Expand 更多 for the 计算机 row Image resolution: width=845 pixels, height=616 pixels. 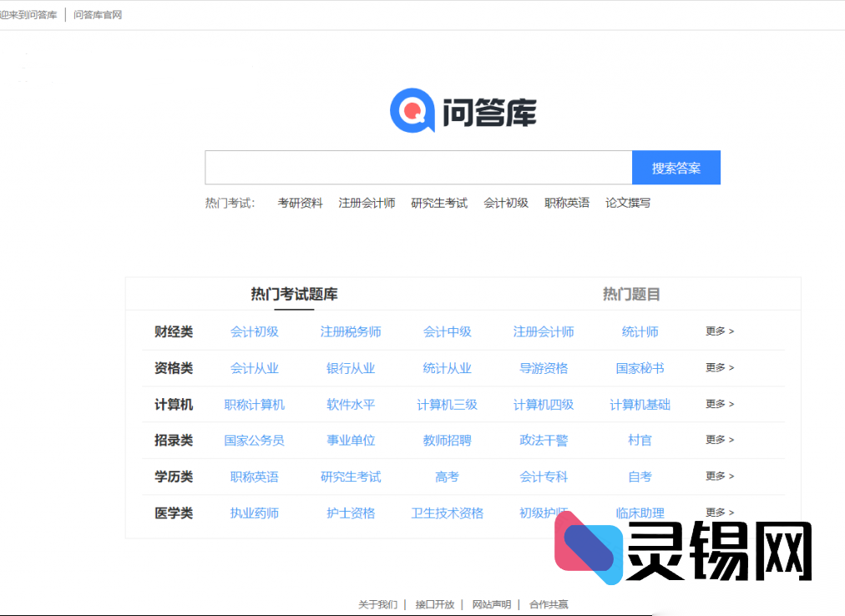pyautogui.click(x=719, y=404)
